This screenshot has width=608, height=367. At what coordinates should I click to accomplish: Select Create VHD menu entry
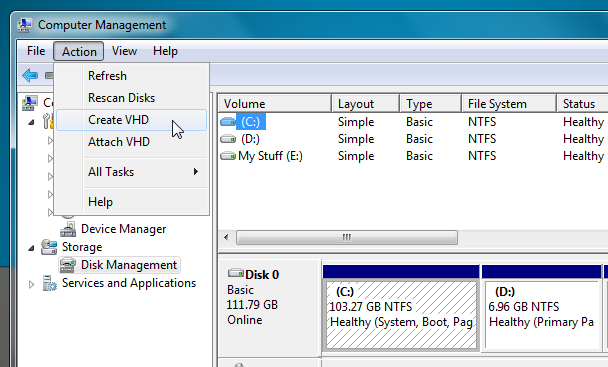point(131,120)
